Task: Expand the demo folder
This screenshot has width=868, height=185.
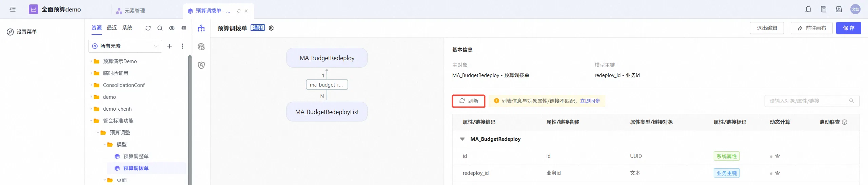Action: [x=91, y=97]
